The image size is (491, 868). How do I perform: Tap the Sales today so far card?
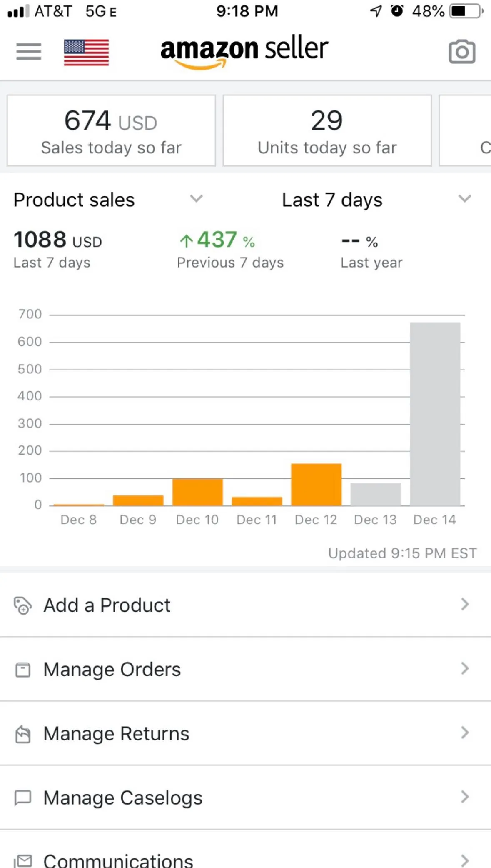coord(111,130)
